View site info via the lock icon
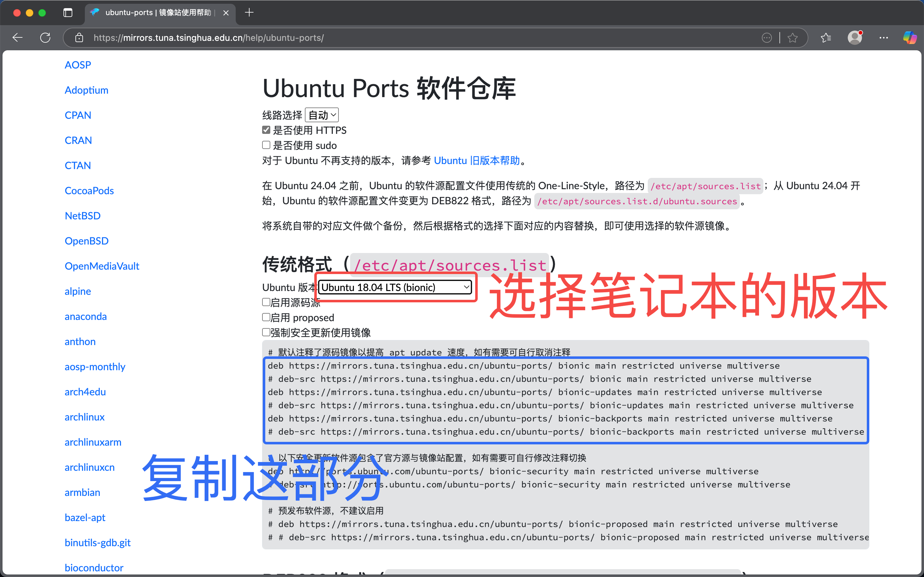 click(79, 38)
